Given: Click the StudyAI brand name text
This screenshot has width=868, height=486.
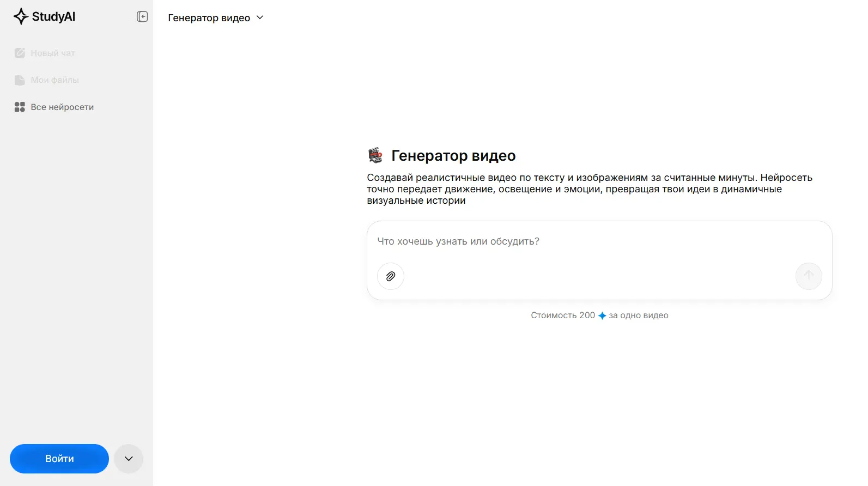Looking at the screenshot, I should (x=53, y=17).
